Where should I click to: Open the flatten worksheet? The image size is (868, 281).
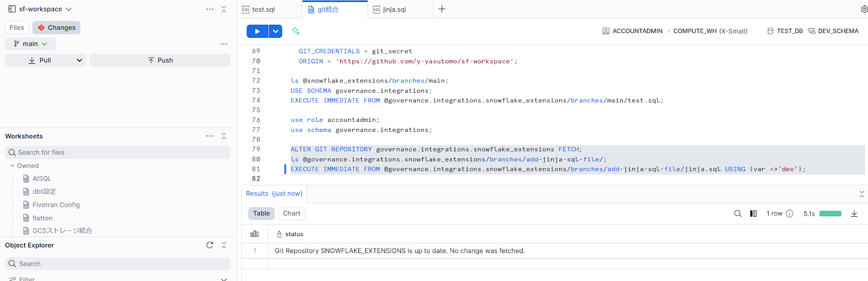click(x=42, y=218)
